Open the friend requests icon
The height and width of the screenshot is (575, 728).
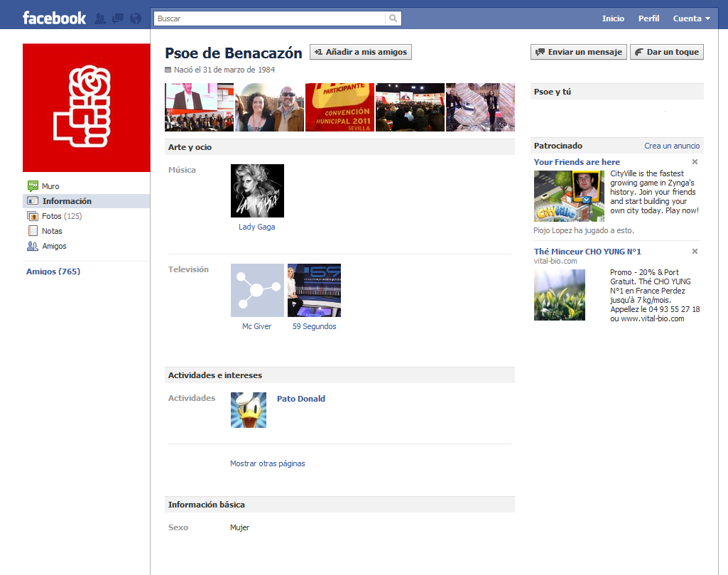100,18
